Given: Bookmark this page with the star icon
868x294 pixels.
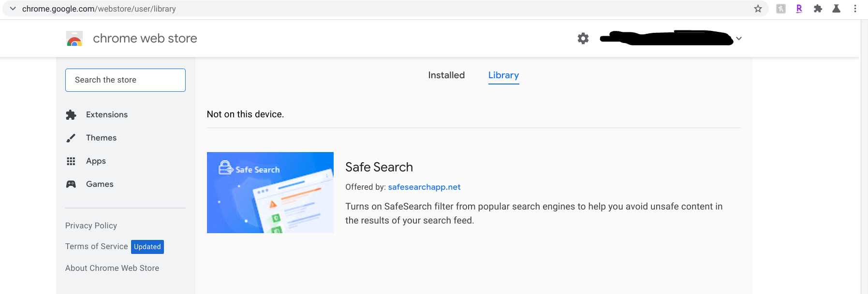Looking at the screenshot, I should click(758, 9).
